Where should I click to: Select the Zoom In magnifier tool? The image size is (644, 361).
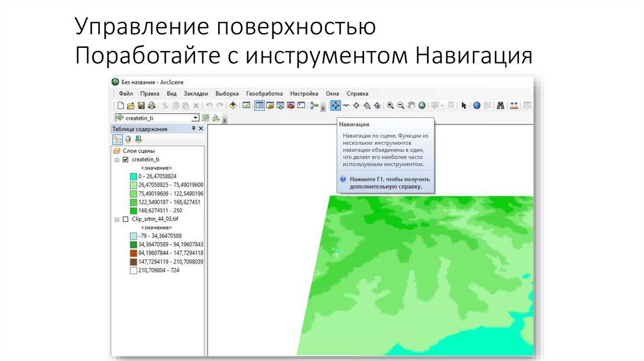[390, 106]
